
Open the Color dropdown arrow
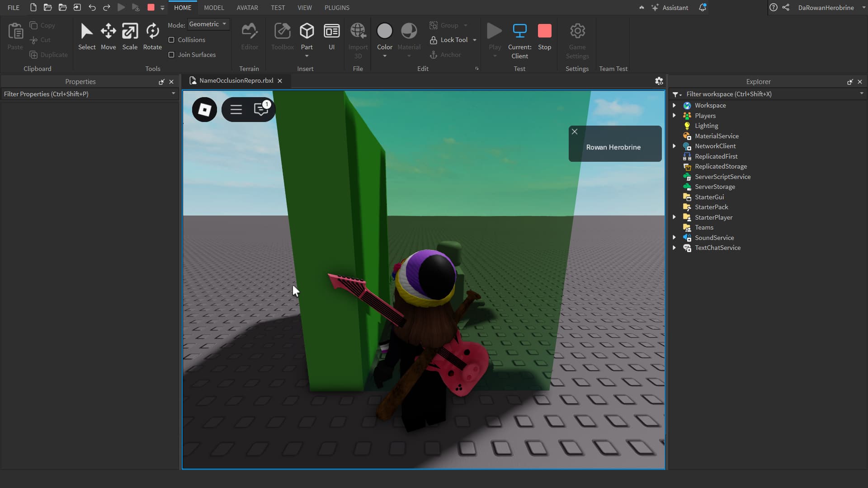coord(385,56)
